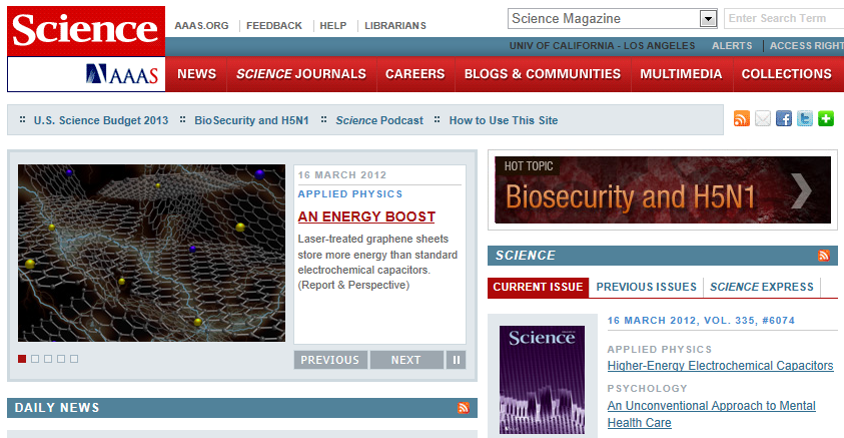Click the 16 March 2012, Vol. 335 issue text

point(701,321)
